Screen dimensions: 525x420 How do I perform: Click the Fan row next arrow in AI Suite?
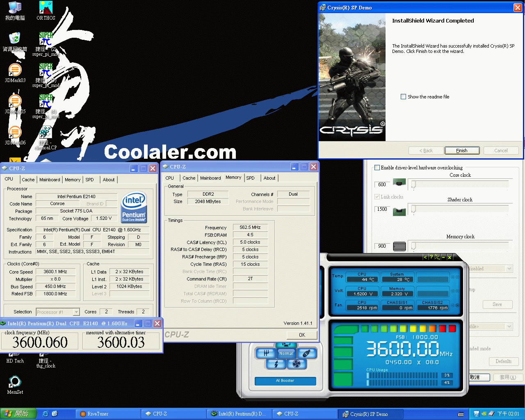point(457,305)
